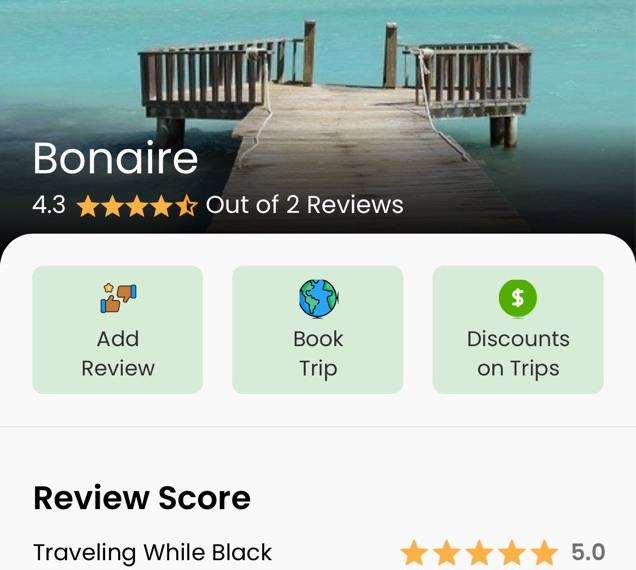Tap the thumbs up/down Add Review icon
The image size is (636, 570).
pos(118,298)
